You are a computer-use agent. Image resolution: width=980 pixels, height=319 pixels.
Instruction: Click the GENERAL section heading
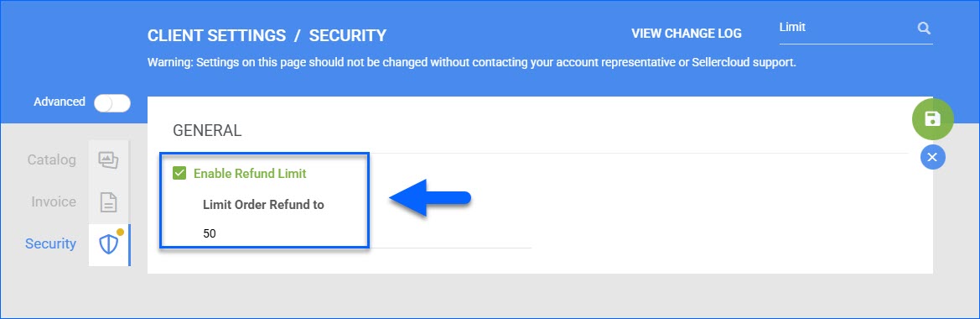point(207,131)
